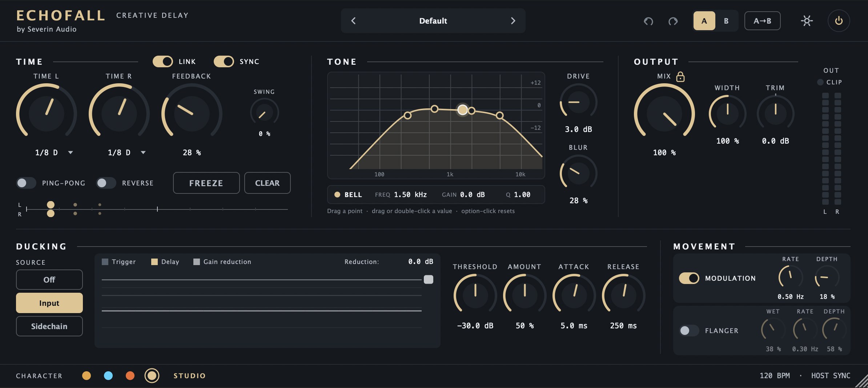
Task: Click the BLUR knob
Action: click(x=579, y=173)
